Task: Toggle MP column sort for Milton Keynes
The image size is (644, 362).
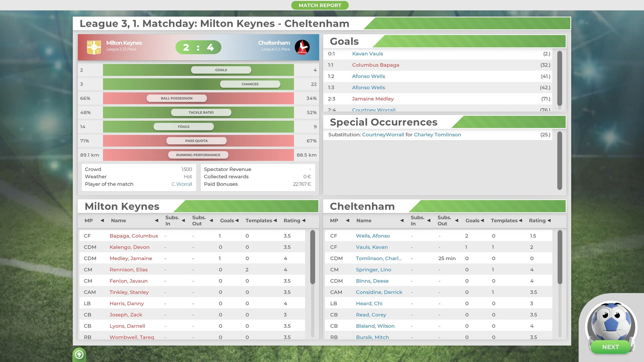Action: coord(101,220)
